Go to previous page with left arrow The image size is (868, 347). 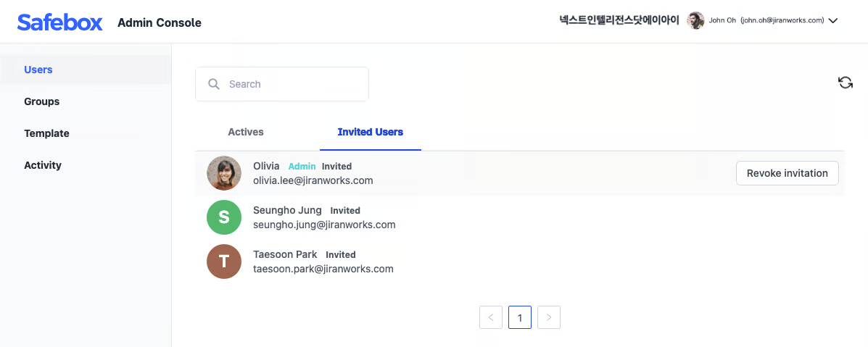tap(491, 317)
